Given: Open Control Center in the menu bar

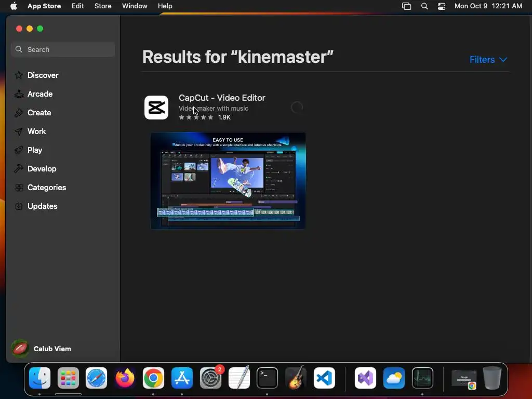Looking at the screenshot, I should [442, 6].
